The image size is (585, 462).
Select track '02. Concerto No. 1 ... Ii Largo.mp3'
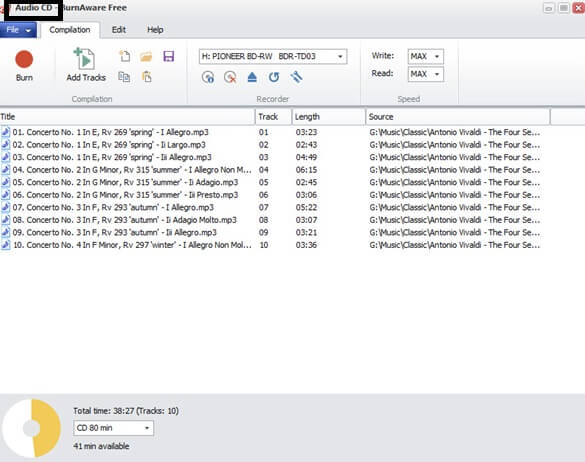tap(109, 145)
